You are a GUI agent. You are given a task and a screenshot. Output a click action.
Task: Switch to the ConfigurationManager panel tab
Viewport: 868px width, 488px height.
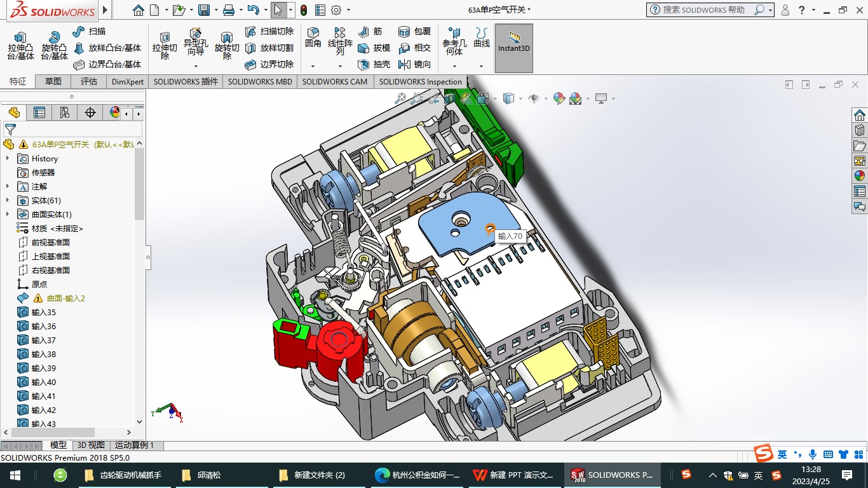[x=64, y=112]
